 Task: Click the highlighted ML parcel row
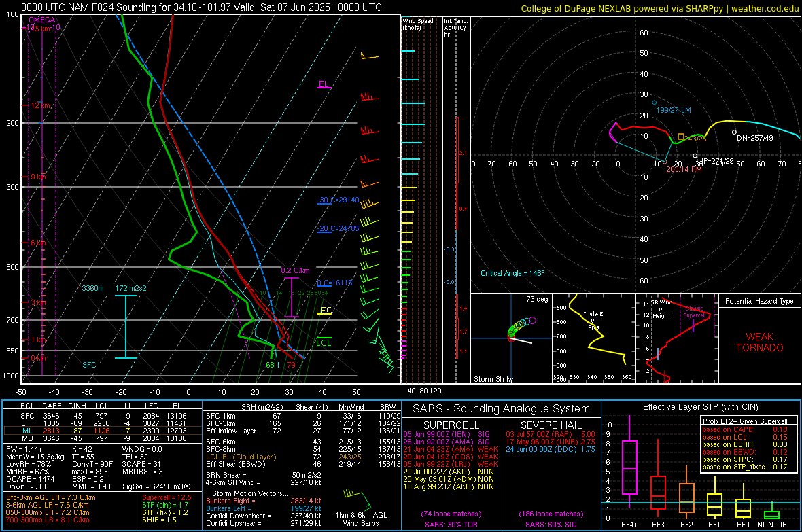tap(103, 431)
